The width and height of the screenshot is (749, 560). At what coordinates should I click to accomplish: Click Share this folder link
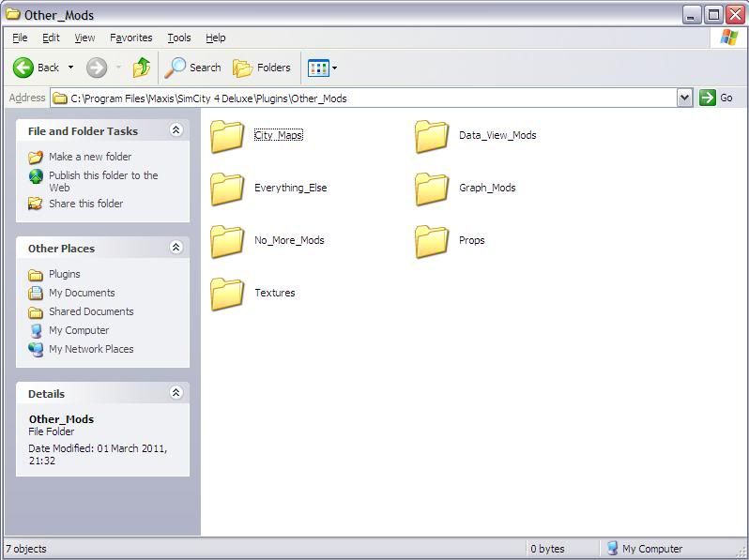point(86,204)
